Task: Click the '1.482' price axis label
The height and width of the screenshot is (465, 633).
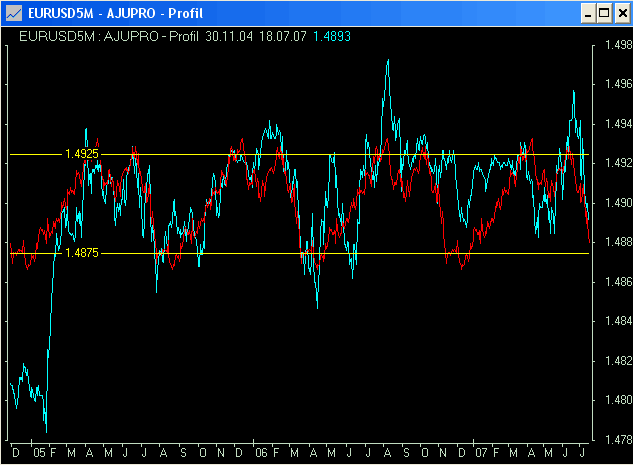Action: pyautogui.click(x=618, y=360)
